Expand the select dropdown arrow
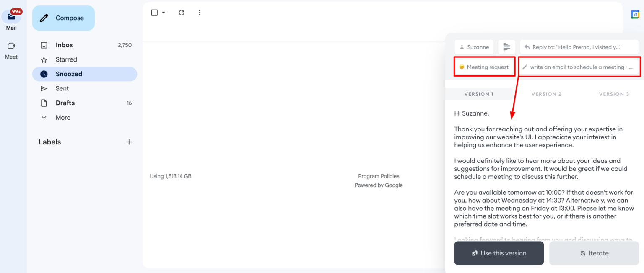The width and height of the screenshot is (644, 273). (164, 13)
